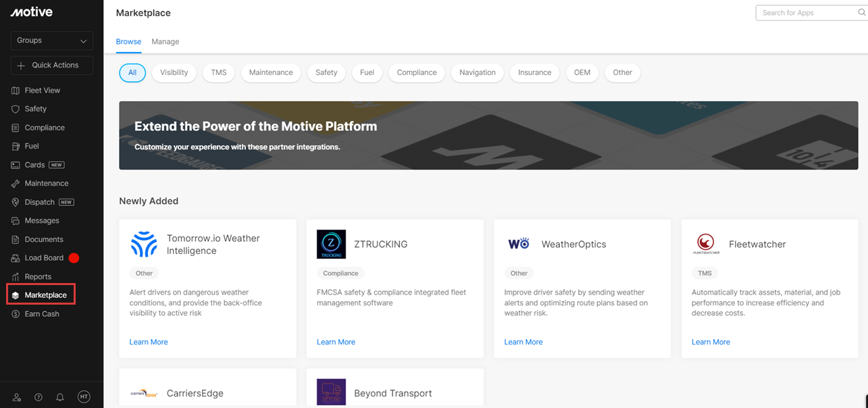Filter apps by Safety category
Screen dimensions: 868x408
coord(326,73)
